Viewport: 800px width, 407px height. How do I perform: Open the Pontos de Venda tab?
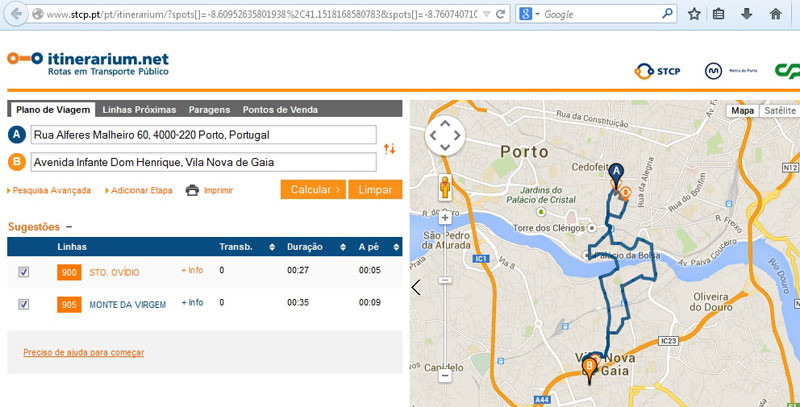281,109
